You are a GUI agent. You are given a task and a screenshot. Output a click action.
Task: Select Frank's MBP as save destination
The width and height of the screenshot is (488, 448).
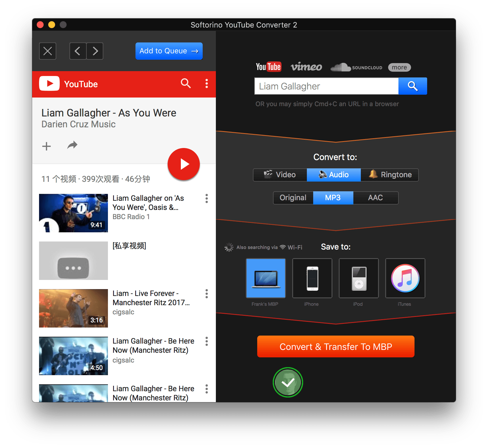(266, 278)
